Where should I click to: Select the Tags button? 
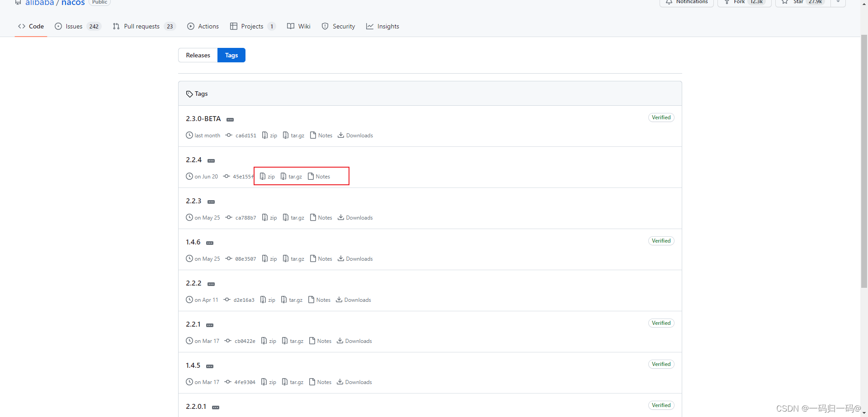click(231, 55)
